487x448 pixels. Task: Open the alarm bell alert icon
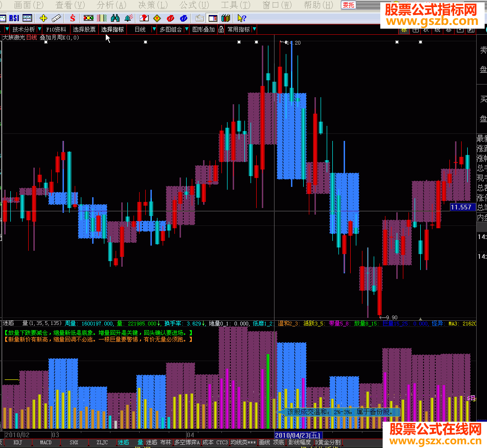(129, 18)
